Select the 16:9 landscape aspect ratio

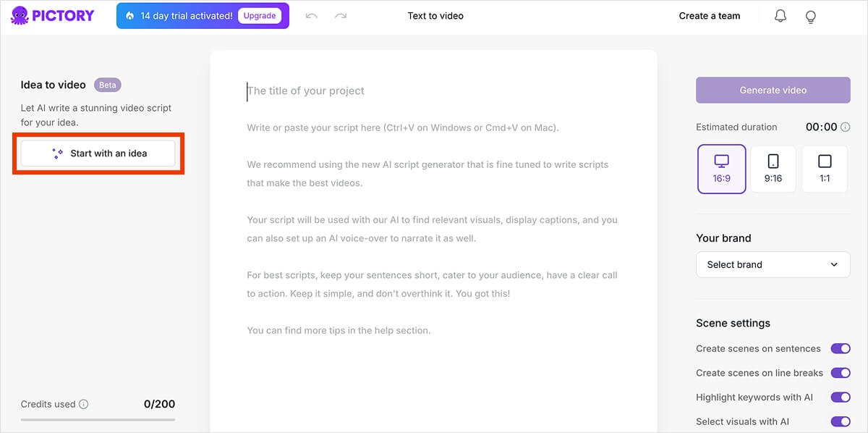coord(722,169)
